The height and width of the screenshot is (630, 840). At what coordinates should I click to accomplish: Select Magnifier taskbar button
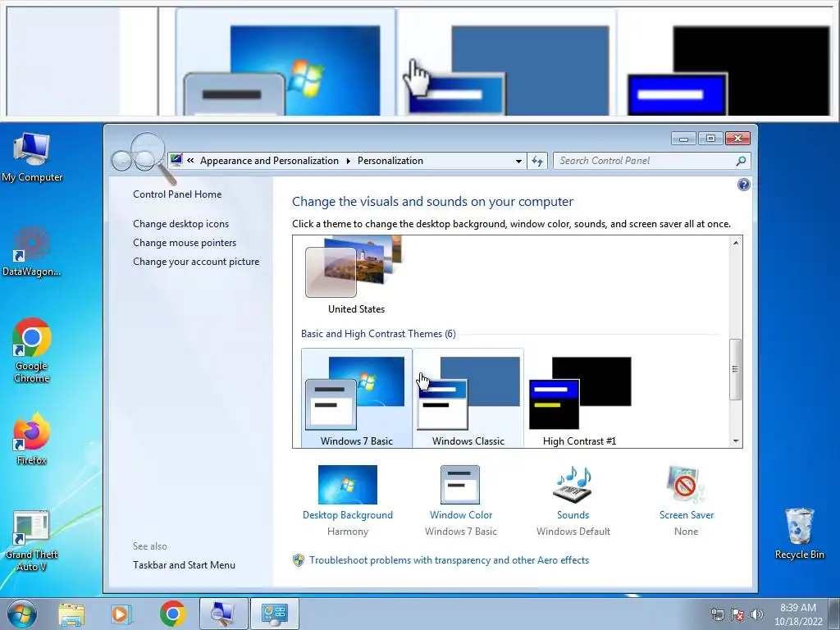[224, 614]
